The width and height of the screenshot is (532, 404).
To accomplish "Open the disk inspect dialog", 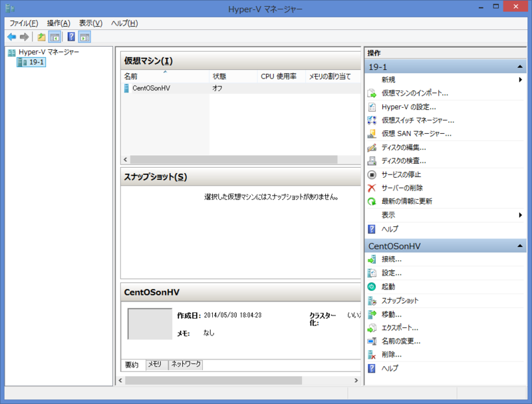I will (400, 160).
